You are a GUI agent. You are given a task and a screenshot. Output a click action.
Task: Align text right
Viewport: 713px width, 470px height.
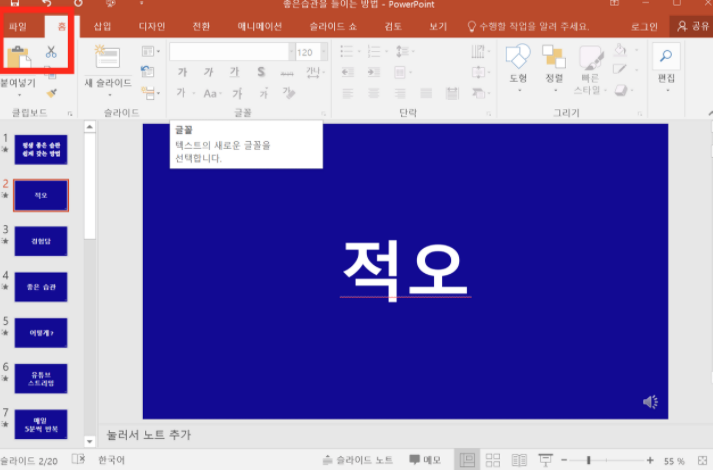(400, 93)
